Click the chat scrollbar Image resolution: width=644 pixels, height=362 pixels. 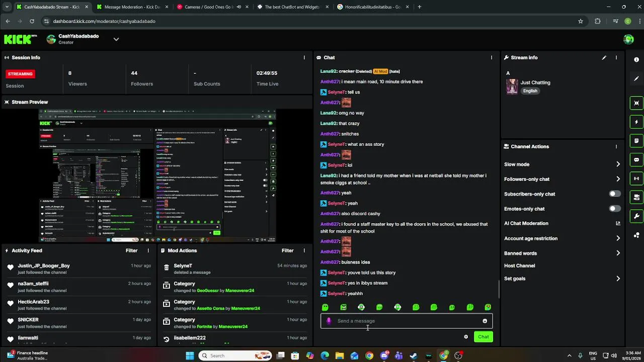point(499,289)
